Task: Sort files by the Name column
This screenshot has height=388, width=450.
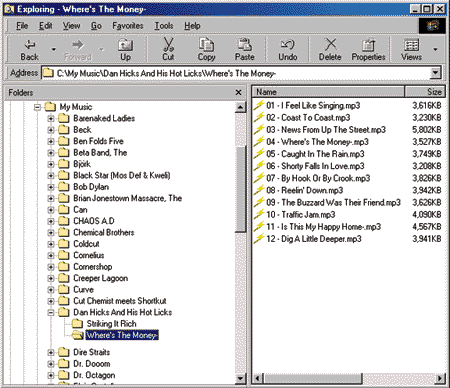Action: point(328,92)
